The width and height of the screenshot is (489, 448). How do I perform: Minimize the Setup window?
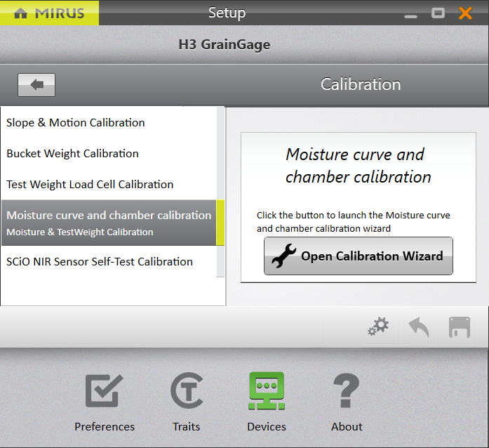click(411, 14)
